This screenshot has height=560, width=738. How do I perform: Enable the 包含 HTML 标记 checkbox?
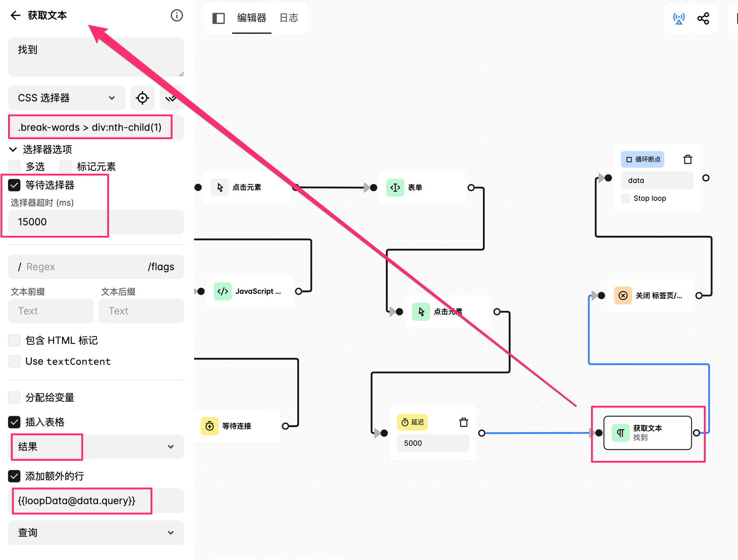[x=14, y=341]
